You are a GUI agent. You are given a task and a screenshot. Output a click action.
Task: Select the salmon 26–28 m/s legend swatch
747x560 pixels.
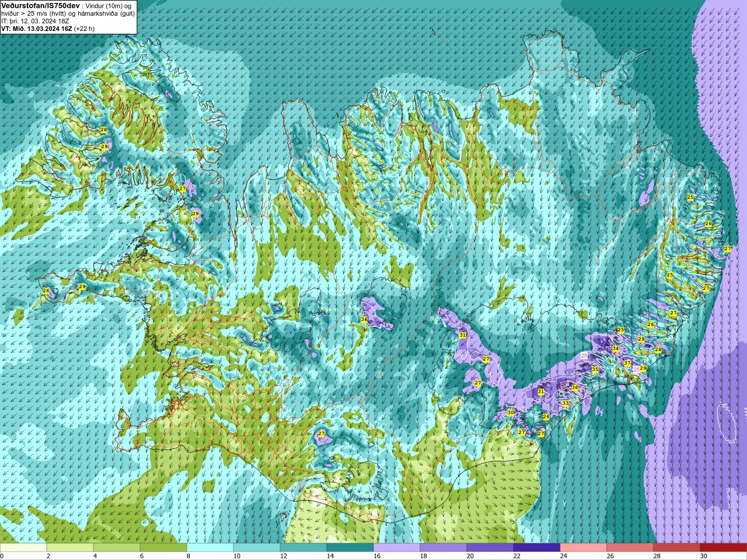pos(630,548)
